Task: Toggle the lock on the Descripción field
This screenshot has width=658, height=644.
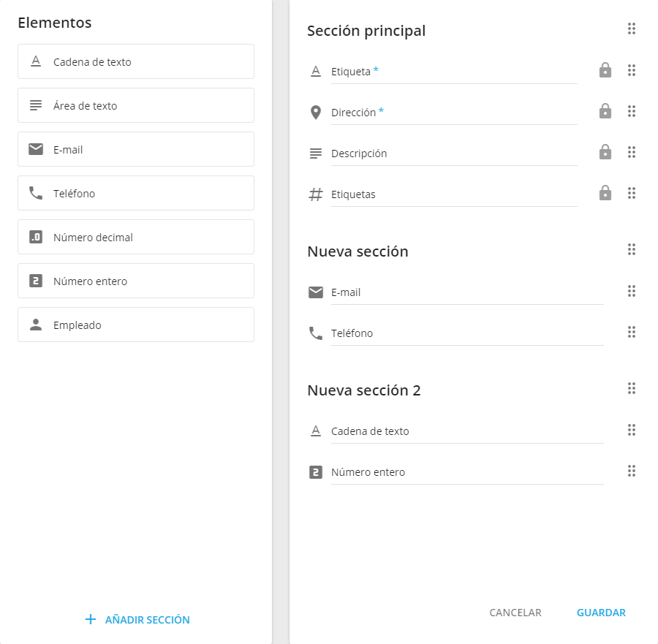Action: (605, 152)
